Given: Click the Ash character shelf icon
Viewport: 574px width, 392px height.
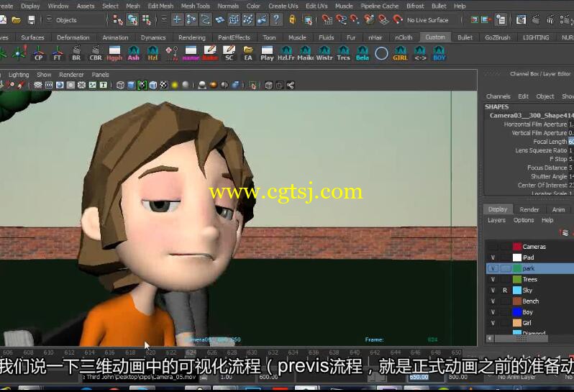Looking at the screenshot, I should (x=134, y=53).
